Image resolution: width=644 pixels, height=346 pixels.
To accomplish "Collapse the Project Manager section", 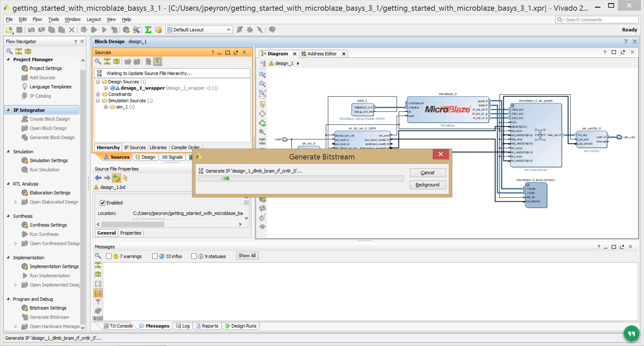I will tap(8, 59).
